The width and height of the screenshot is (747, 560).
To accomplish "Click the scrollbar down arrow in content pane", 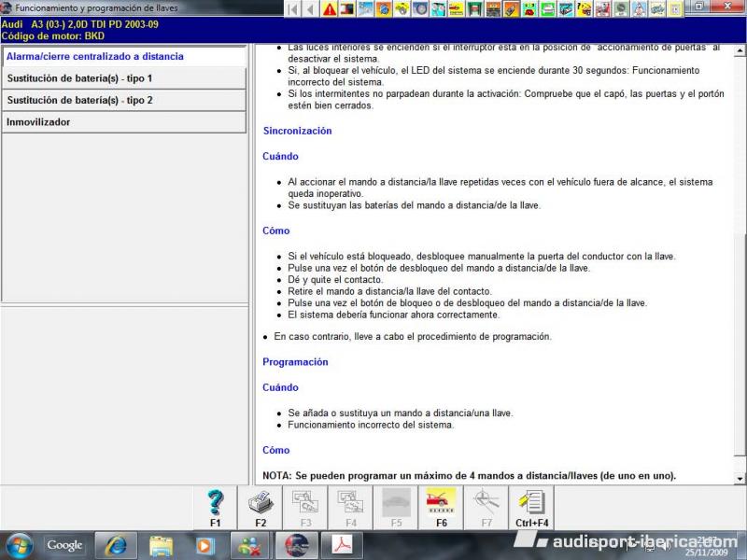I will coord(740,479).
